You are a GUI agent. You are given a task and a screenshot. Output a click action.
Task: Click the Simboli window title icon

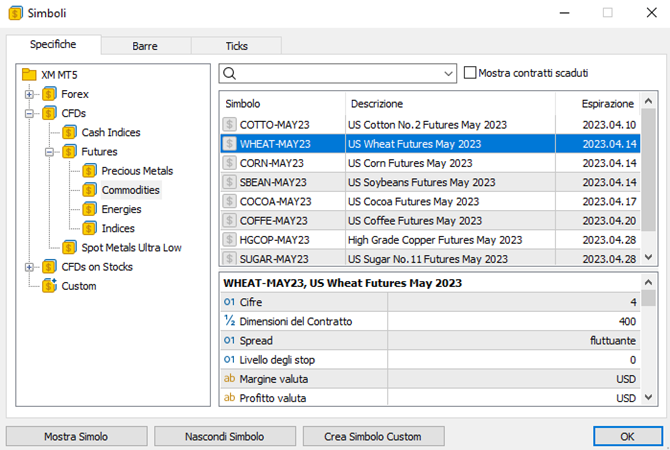pyautogui.click(x=15, y=13)
